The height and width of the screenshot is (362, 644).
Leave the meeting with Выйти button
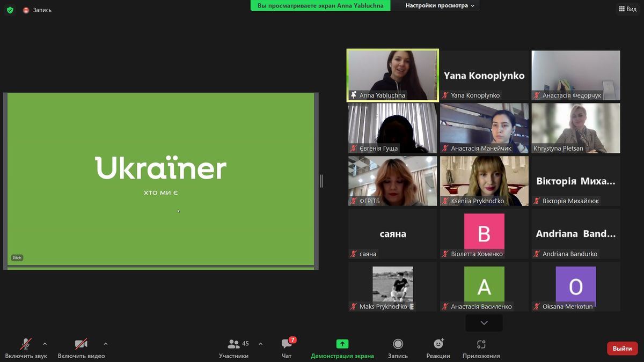[x=622, y=349]
